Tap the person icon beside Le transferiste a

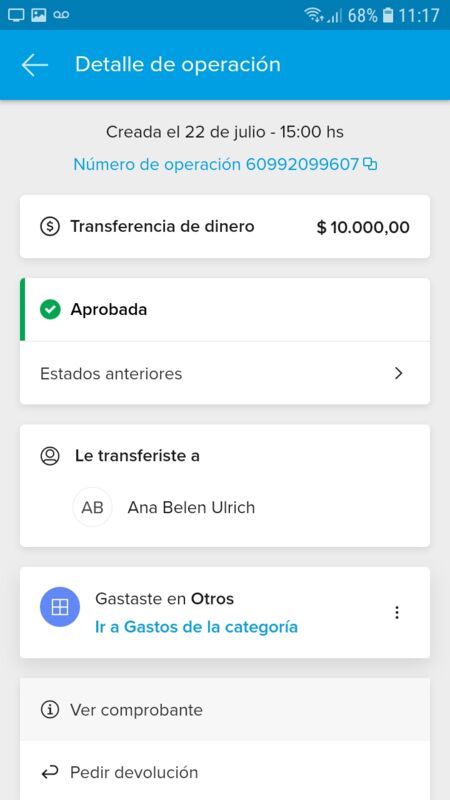point(50,456)
